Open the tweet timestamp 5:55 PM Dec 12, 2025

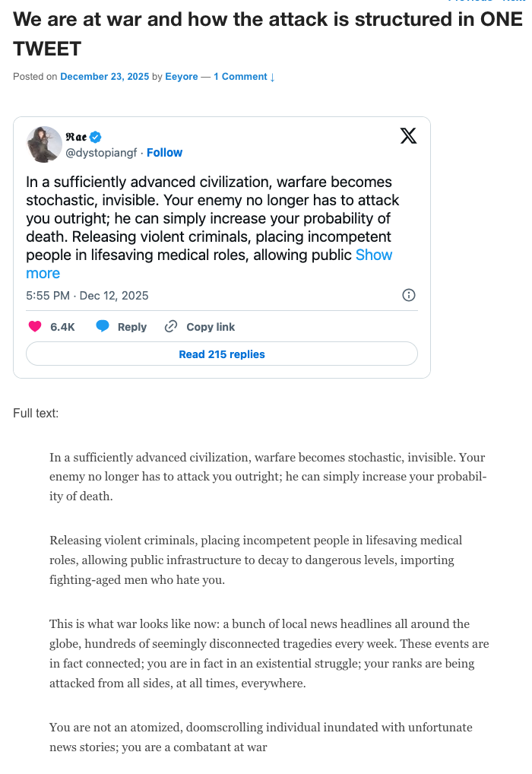[87, 295]
